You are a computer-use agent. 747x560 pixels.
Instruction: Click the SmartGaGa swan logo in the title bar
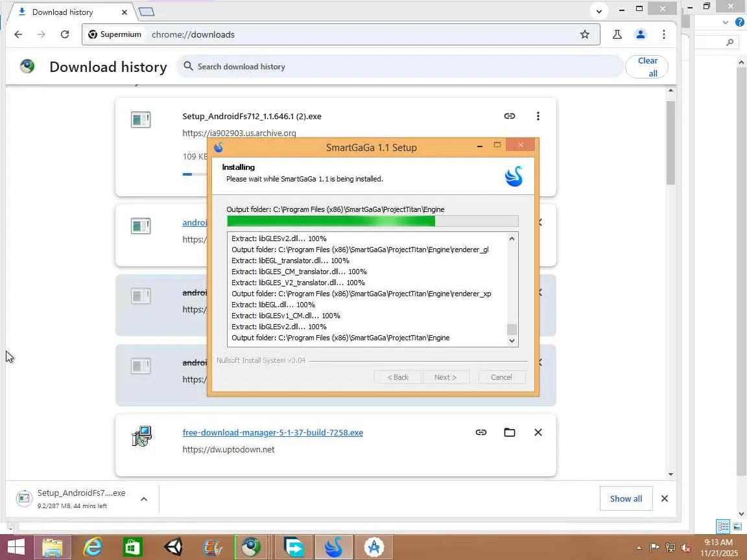pos(219,147)
